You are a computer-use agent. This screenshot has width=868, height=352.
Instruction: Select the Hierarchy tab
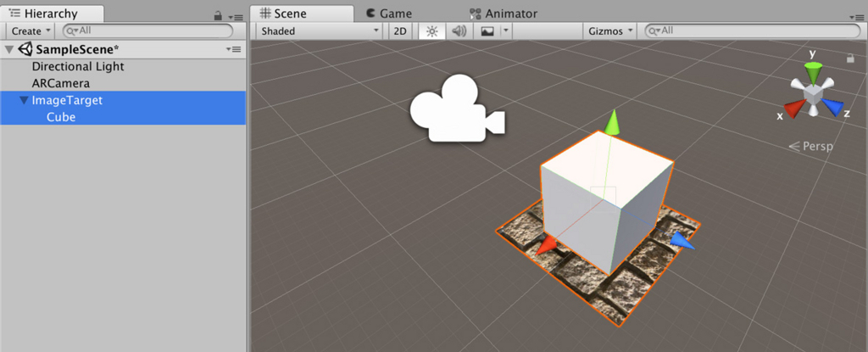click(x=52, y=14)
